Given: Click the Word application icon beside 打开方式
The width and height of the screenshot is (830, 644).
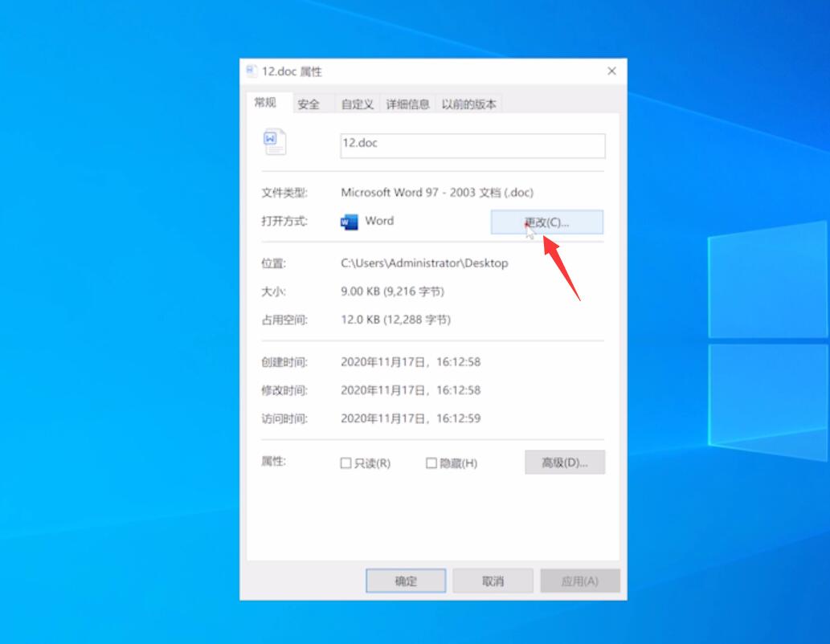Looking at the screenshot, I should pyautogui.click(x=348, y=221).
